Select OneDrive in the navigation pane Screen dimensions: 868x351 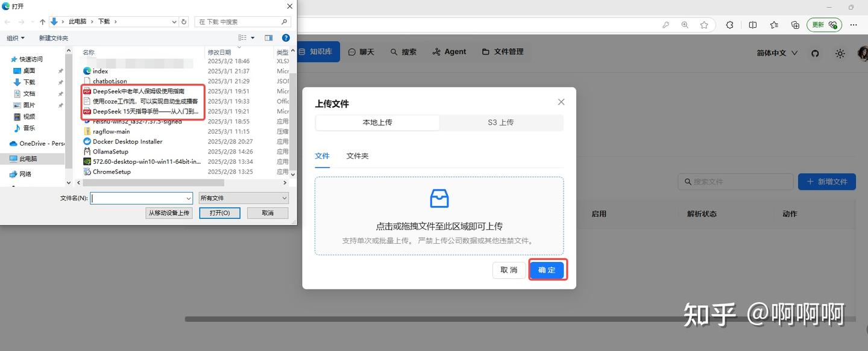point(36,143)
